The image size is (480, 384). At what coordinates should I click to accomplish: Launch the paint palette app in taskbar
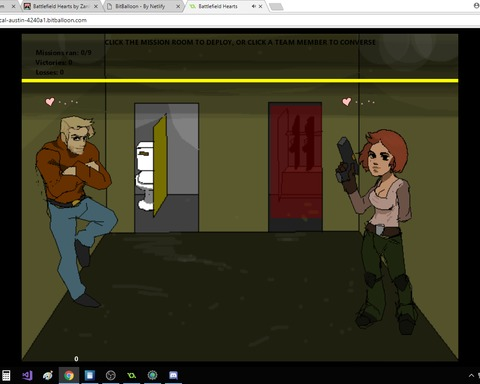click(48, 375)
